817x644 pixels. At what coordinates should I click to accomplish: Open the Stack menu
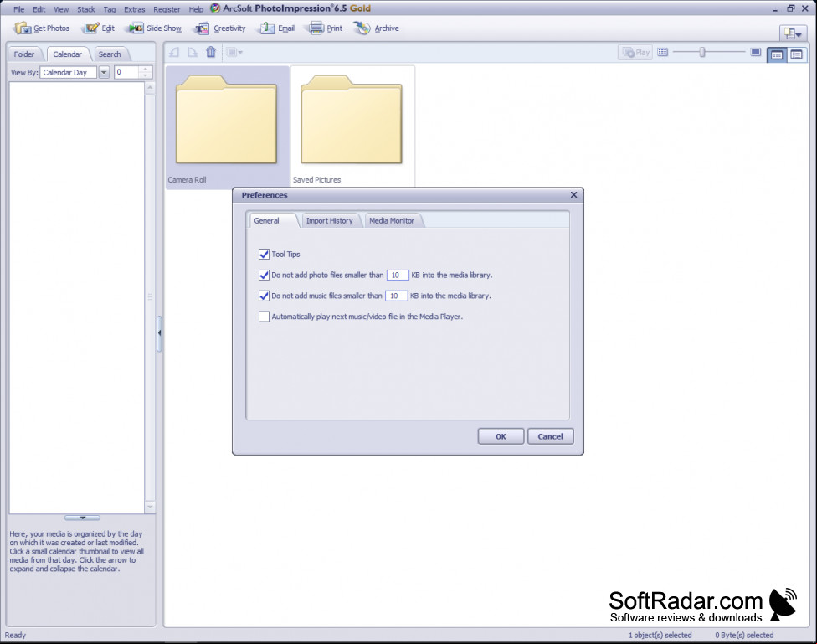click(x=86, y=9)
